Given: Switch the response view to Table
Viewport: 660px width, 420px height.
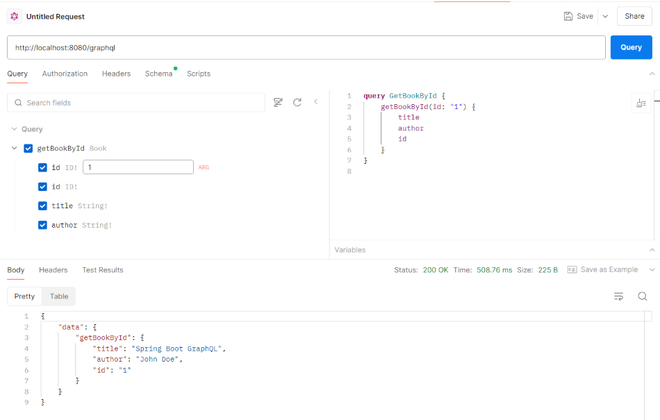Looking at the screenshot, I should point(59,296).
